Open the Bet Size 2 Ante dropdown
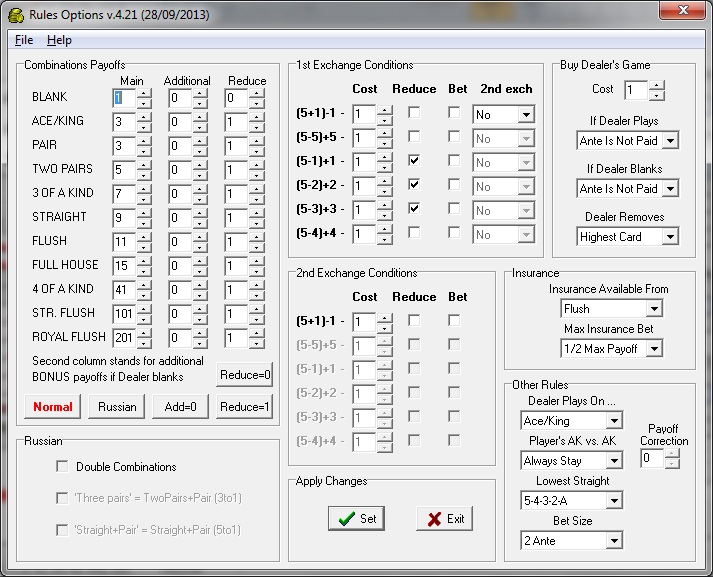Screen dimensions: 713x577 (612, 541)
